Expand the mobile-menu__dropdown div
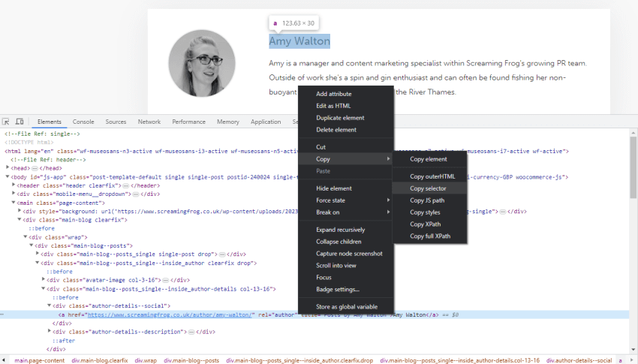Viewport: 638px width, 364px height. click(x=14, y=194)
